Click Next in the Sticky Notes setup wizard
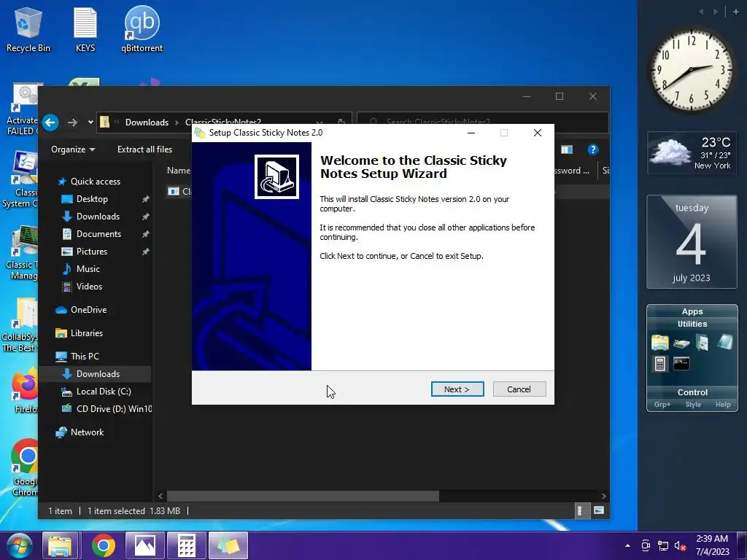Screen dimensions: 747x560 click(x=457, y=389)
